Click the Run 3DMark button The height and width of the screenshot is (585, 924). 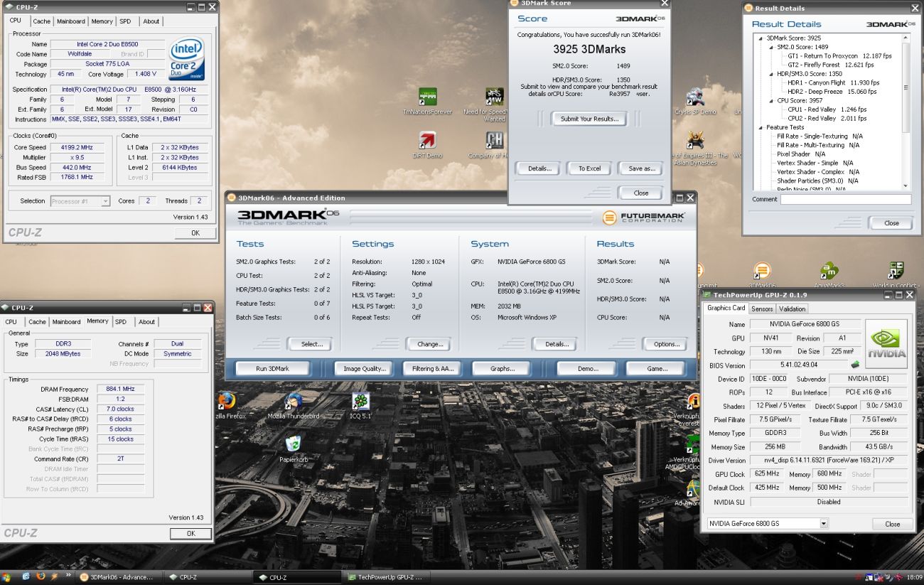(272, 368)
